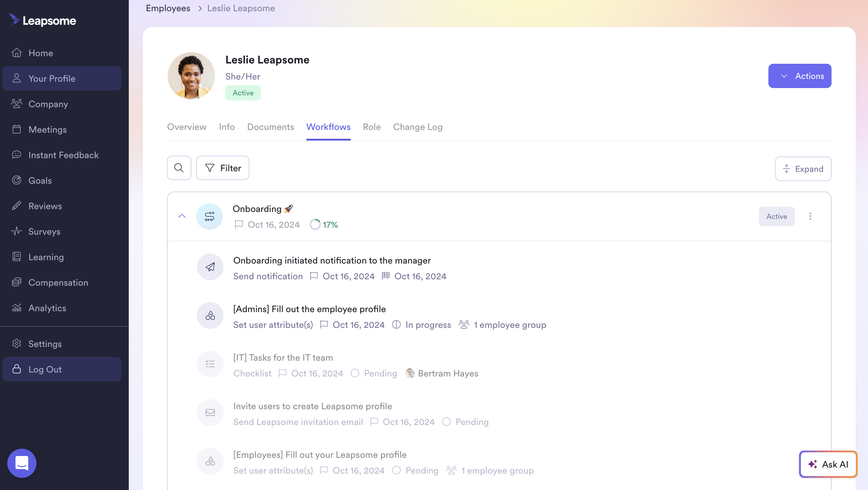This screenshot has height=490, width=868.
Task: Click the 17% progress ring
Action: 315,224
